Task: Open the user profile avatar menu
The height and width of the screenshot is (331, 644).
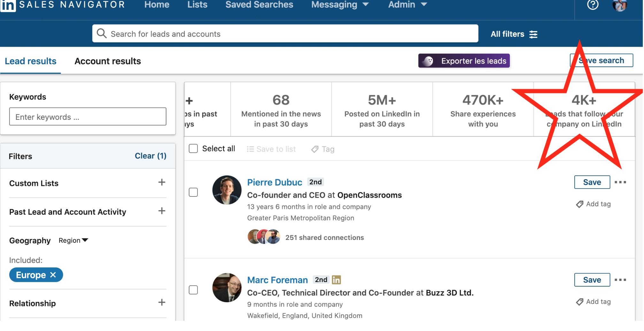Action: point(620,5)
